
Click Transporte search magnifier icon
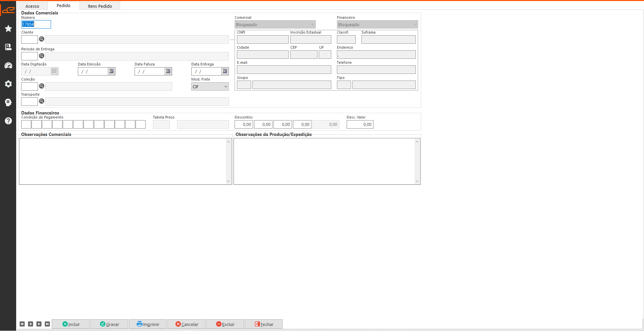[42, 101]
